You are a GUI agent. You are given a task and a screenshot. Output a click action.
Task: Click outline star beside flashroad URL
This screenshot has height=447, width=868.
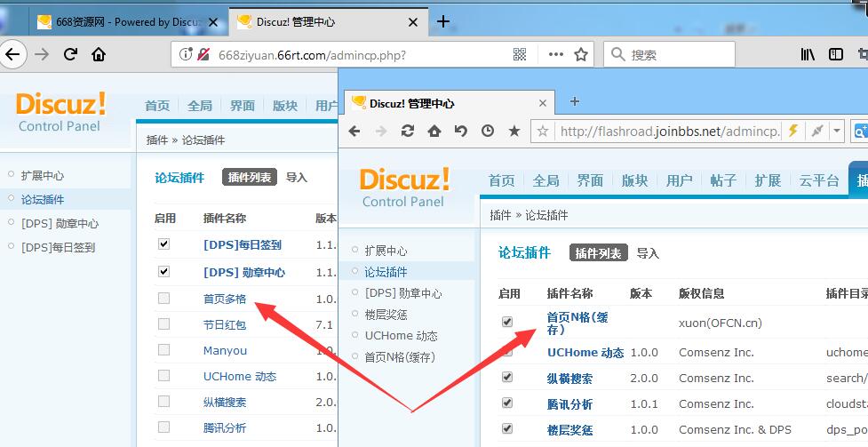[543, 132]
